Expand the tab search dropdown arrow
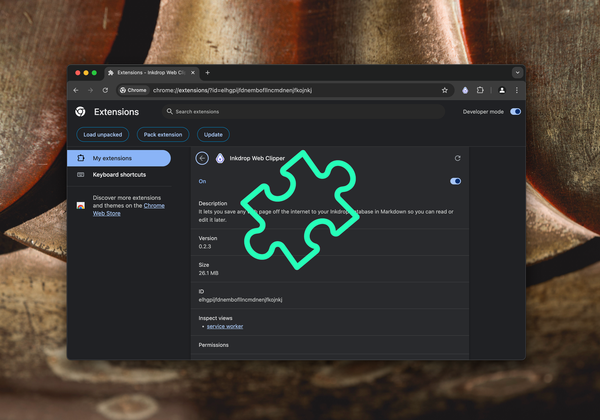Screen dimensions: 600x420 click(517, 73)
